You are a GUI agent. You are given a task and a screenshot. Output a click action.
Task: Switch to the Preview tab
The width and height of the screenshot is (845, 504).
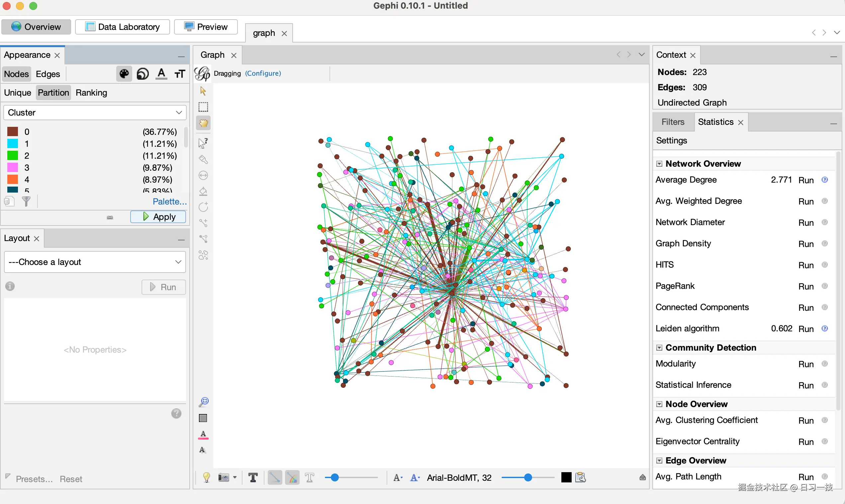tap(206, 27)
